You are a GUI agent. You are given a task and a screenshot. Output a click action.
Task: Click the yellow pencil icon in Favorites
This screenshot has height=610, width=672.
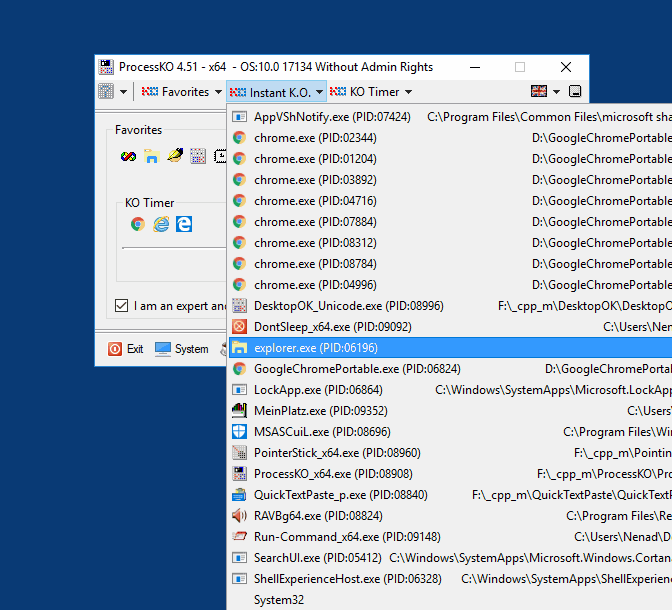coord(175,156)
